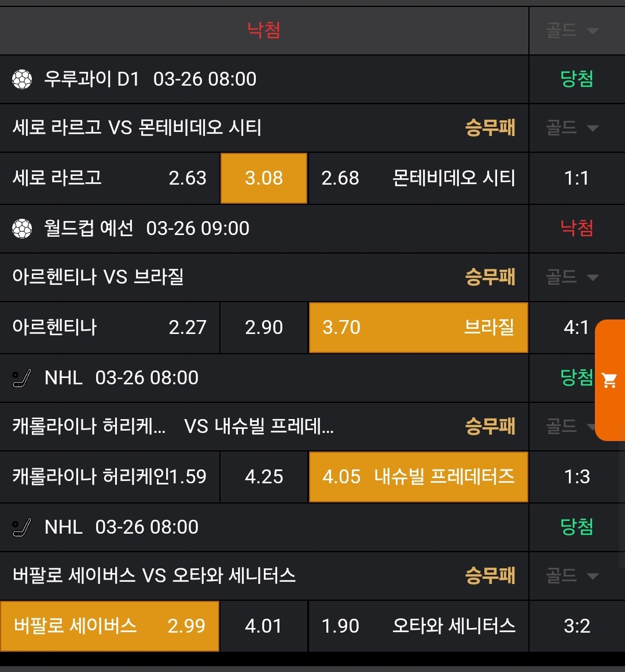The width and height of the screenshot is (625, 672).
Task: Select 버팔로 세이버스 2.99 odds cell
Action: (109, 626)
